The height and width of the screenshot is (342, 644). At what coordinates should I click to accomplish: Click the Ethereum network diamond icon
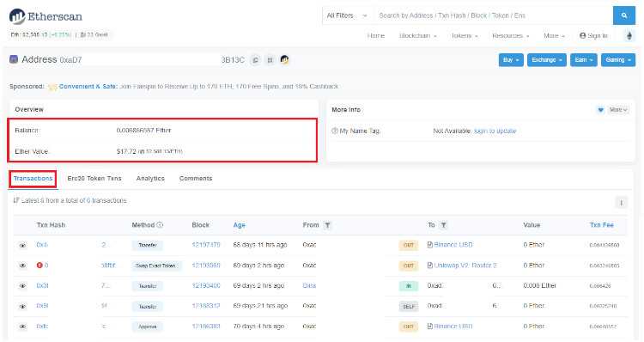(629, 36)
